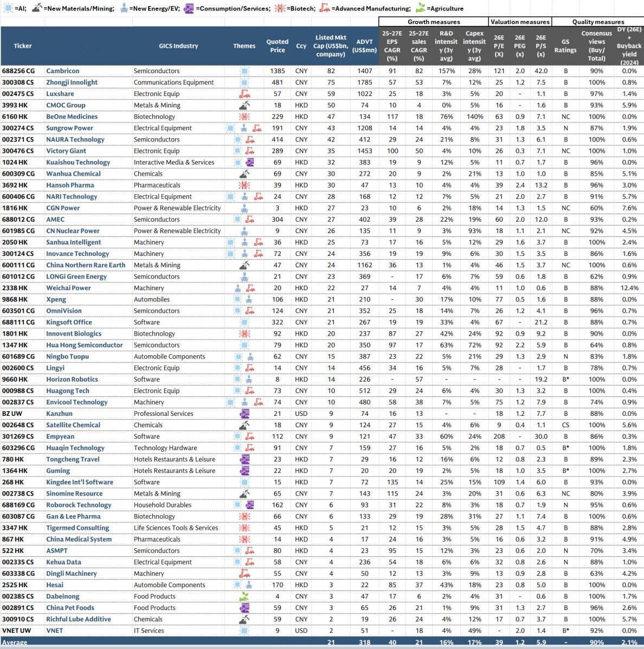Screen dimensions: 644x649
Task: Select ticker cell 688256 CG
Action: pyautogui.click(x=18, y=71)
